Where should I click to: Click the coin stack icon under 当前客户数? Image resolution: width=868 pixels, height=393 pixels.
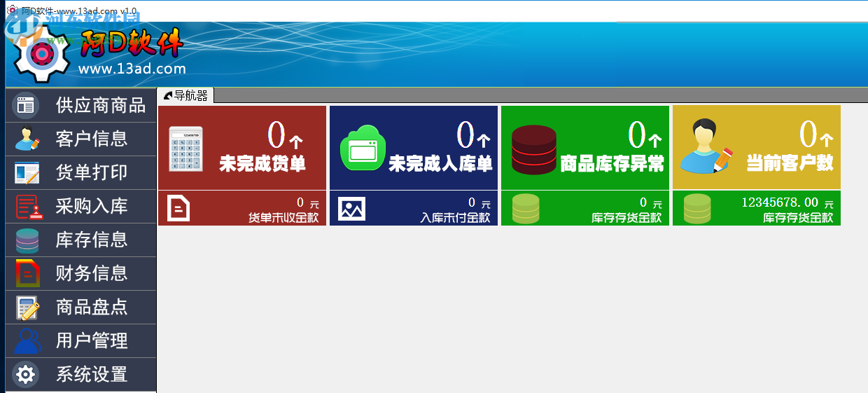point(696,209)
